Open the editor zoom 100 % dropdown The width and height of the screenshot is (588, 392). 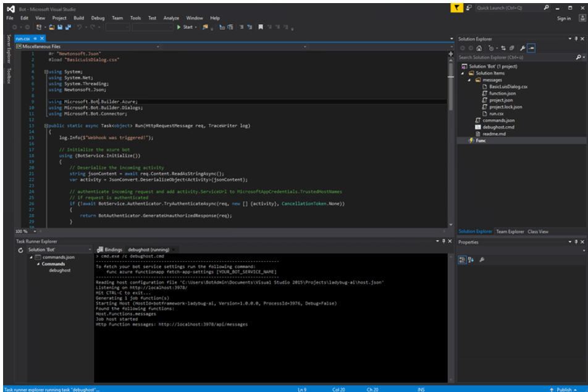(x=35, y=231)
